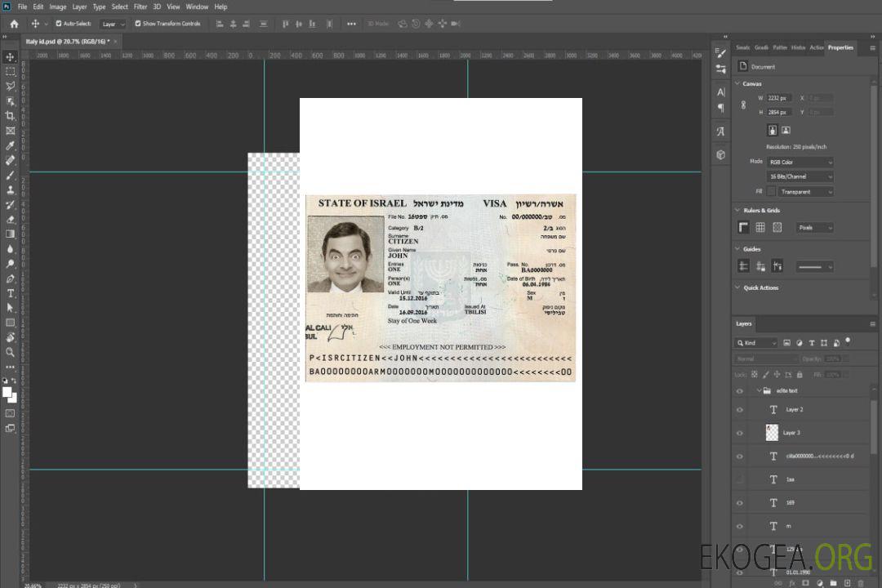882x588 pixels.
Task: Select the Path Selection tool
Action: pos(10,308)
